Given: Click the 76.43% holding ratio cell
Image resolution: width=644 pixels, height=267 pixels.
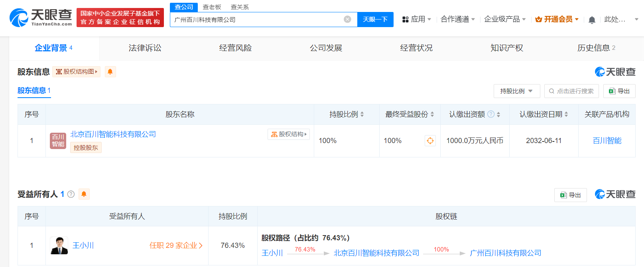Looking at the screenshot, I should click(232, 245).
